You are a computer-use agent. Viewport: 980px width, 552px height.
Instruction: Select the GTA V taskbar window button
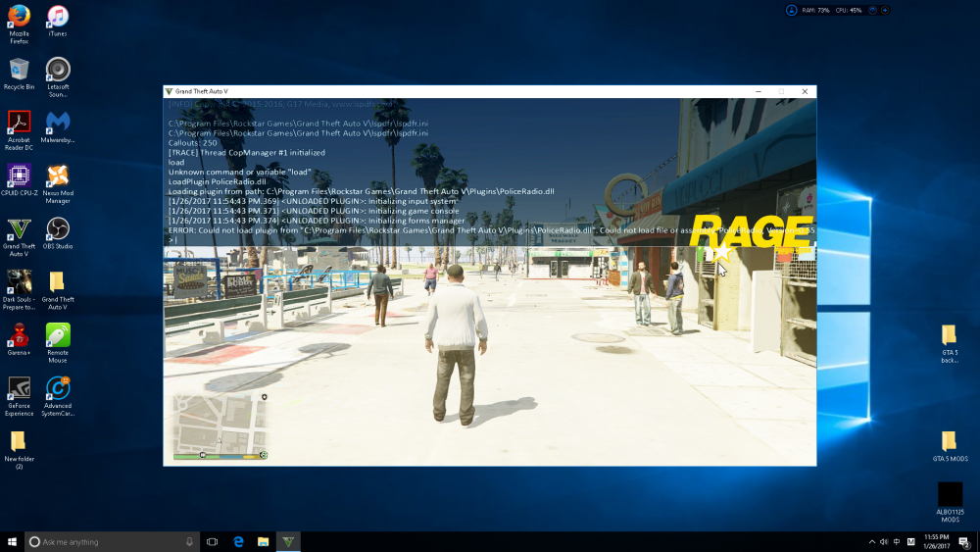pos(288,542)
